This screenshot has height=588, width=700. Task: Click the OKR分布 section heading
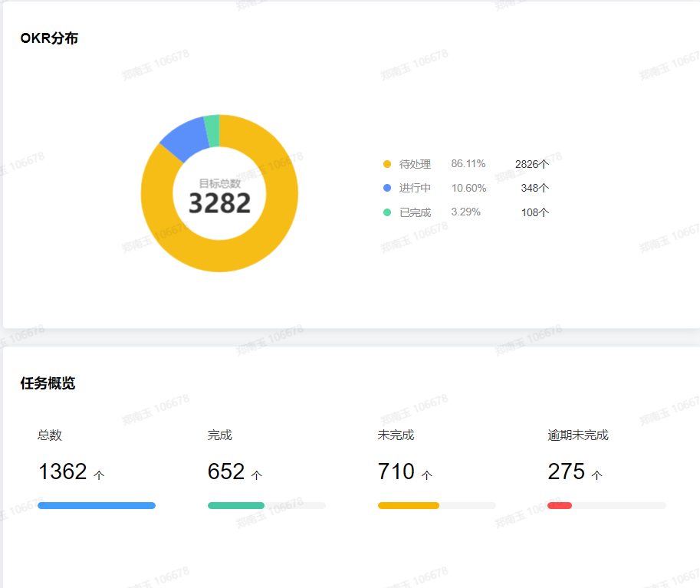[49, 38]
